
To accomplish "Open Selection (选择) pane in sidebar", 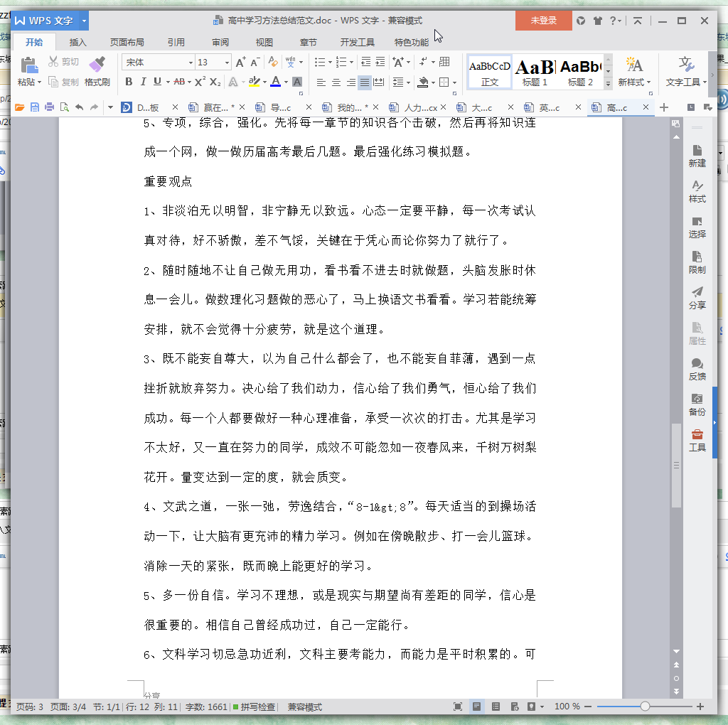I will [697, 227].
